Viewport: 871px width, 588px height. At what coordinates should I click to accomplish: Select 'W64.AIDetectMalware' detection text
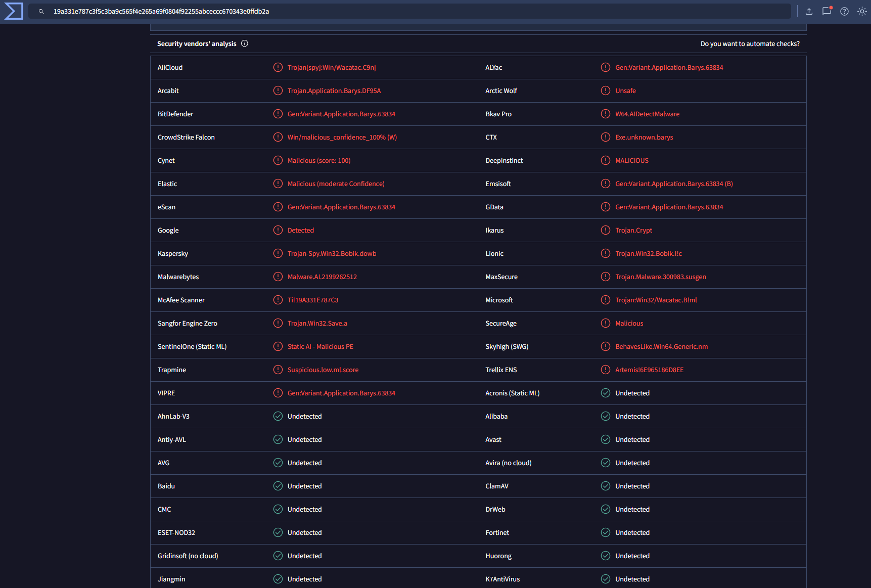647,114
